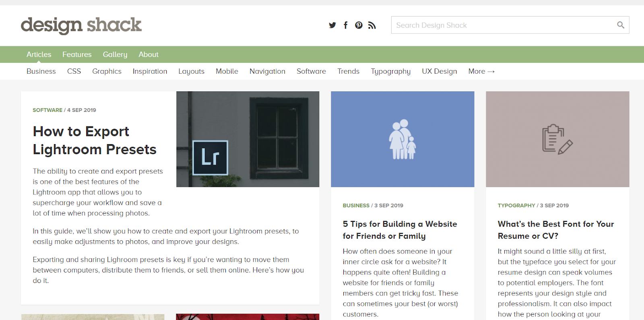Open What's the Best Font for Your Resume article
Image resolution: width=644 pixels, height=320 pixels.
tap(556, 230)
